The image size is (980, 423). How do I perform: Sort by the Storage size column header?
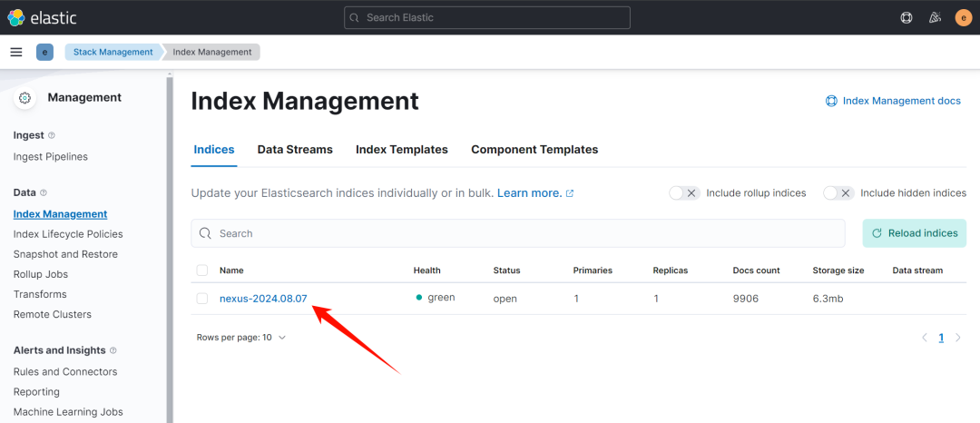tap(838, 271)
